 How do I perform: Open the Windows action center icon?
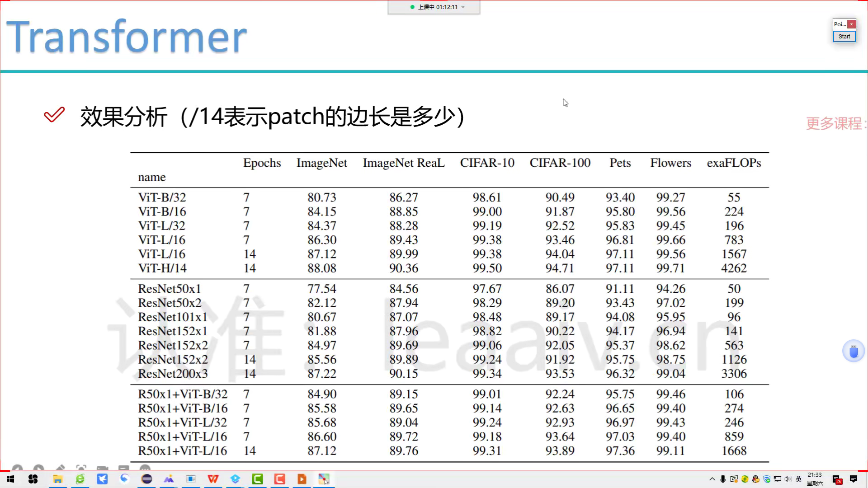tap(854, 479)
